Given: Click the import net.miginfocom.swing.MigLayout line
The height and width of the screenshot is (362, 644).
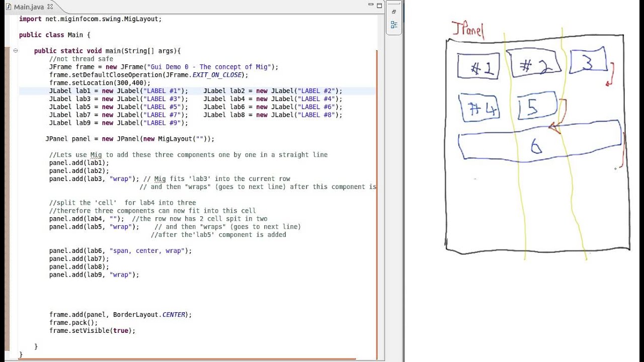Looking at the screenshot, I should pos(91,19).
